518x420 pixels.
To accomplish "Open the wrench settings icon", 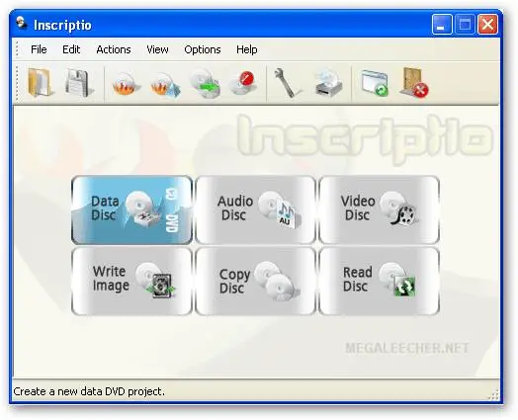I will click(x=287, y=83).
